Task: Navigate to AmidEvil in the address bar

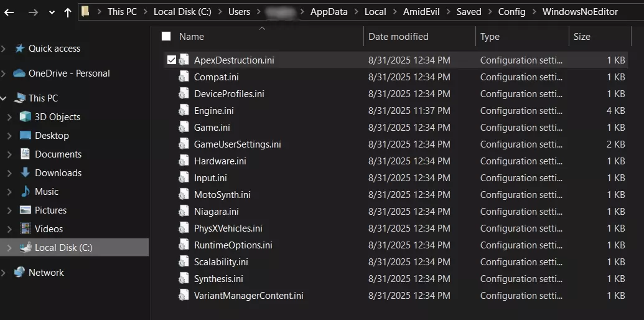Action: coord(424,12)
